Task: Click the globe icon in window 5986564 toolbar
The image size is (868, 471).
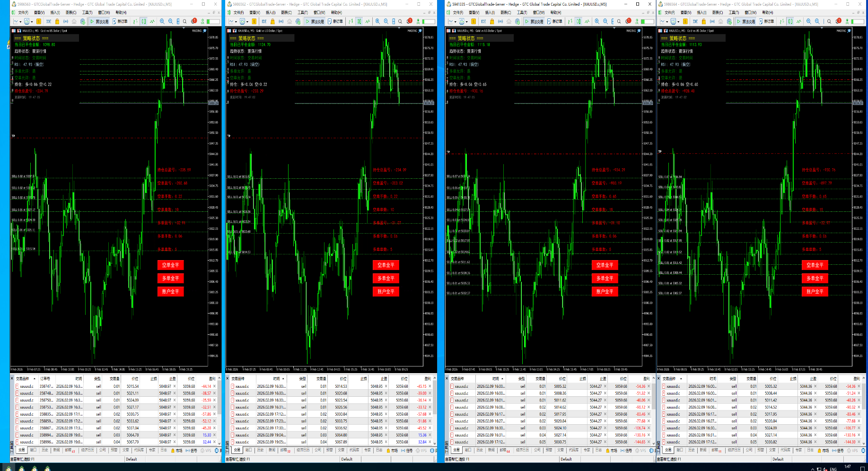Action: [729, 21]
